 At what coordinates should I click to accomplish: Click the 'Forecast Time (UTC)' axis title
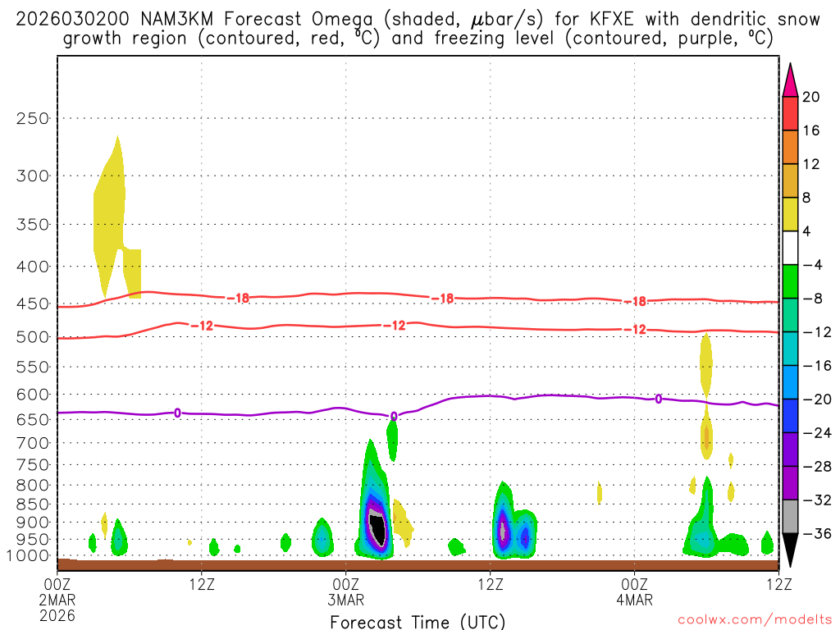418,622
